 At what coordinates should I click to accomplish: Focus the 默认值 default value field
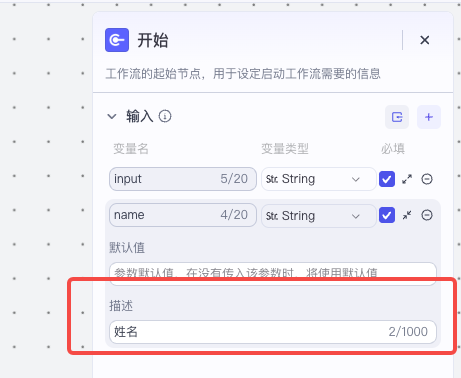click(x=273, y=273)
